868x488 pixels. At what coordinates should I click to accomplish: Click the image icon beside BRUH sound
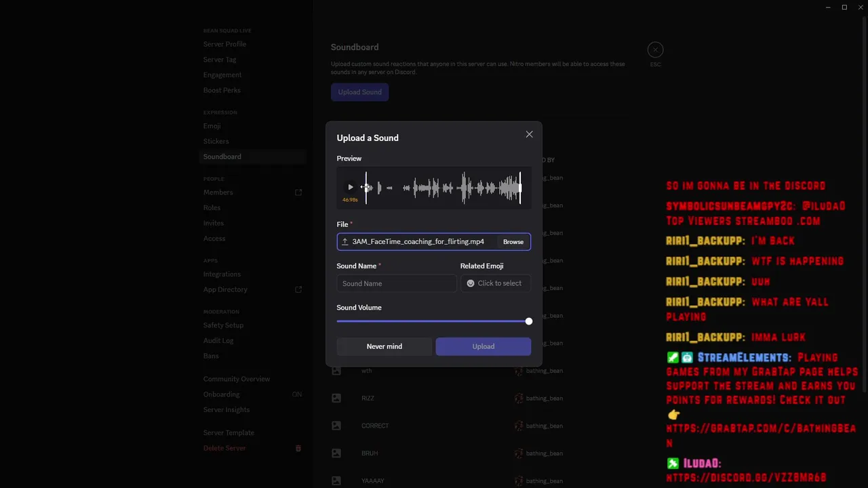(336, 453)
